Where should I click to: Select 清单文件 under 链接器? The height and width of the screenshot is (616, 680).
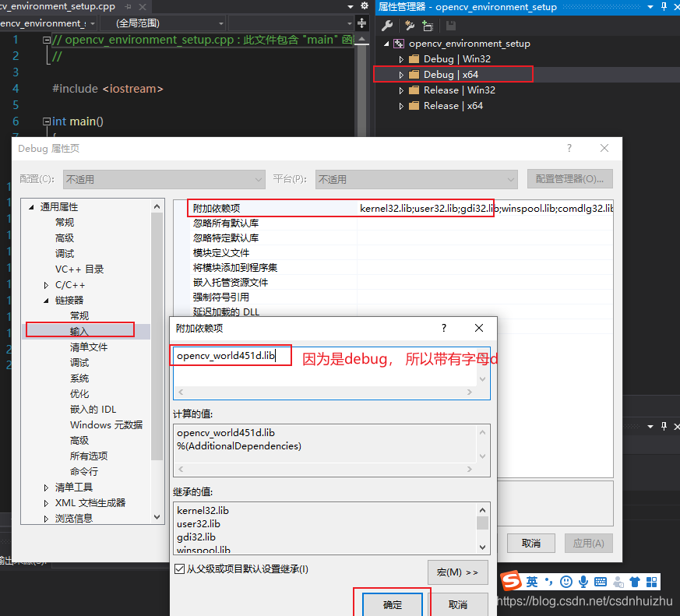[x=89, y=347]
